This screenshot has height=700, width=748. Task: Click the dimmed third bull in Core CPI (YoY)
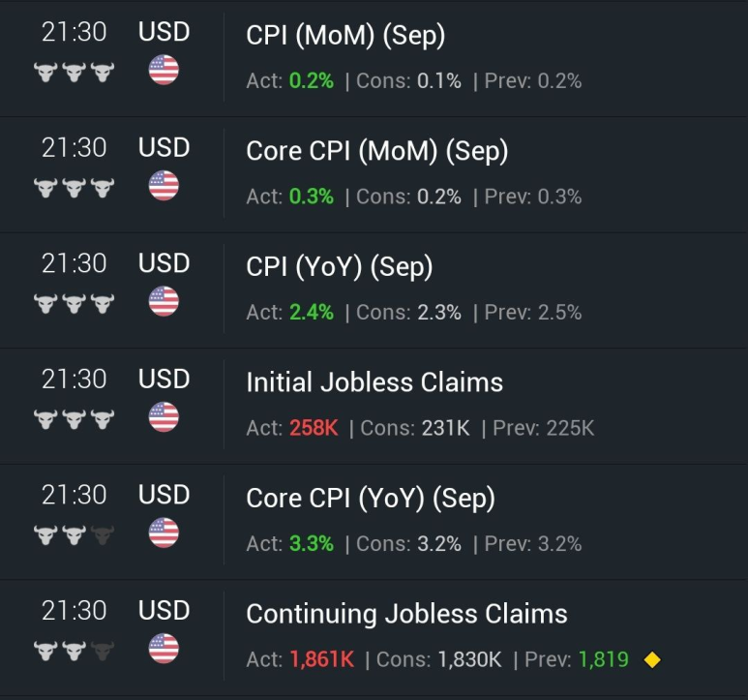(103, 534)
